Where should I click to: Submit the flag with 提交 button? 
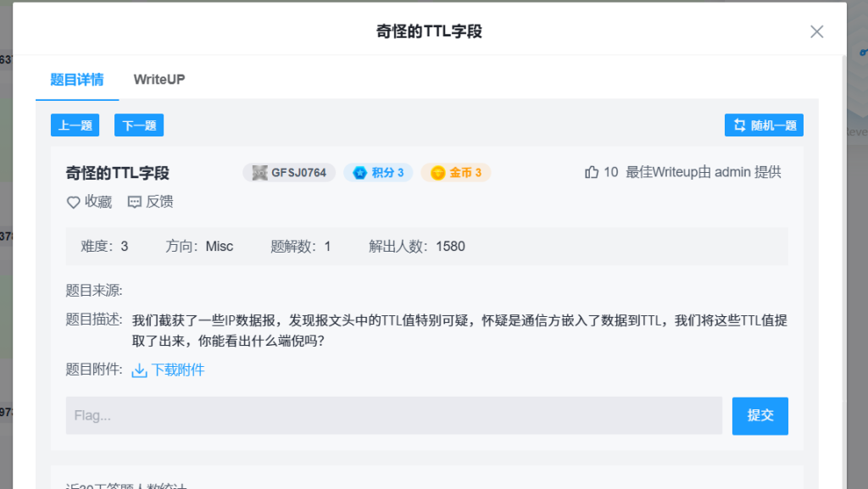[x=759, y=416]
